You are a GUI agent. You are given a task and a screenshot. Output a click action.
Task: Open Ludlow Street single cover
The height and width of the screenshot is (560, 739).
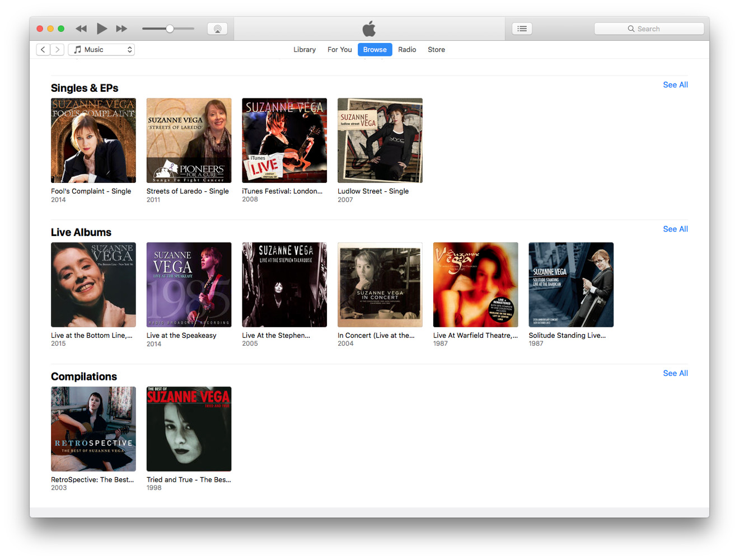[x=380, y=140]
